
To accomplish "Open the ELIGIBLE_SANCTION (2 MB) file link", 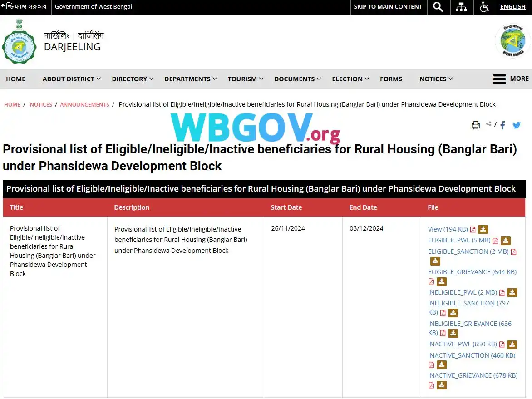I will click(468, 251).
